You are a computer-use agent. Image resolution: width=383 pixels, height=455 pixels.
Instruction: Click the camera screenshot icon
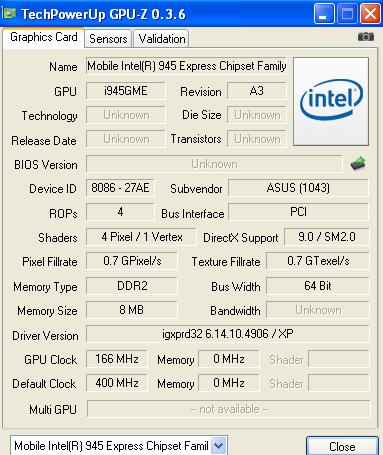[x=366, y=36]
